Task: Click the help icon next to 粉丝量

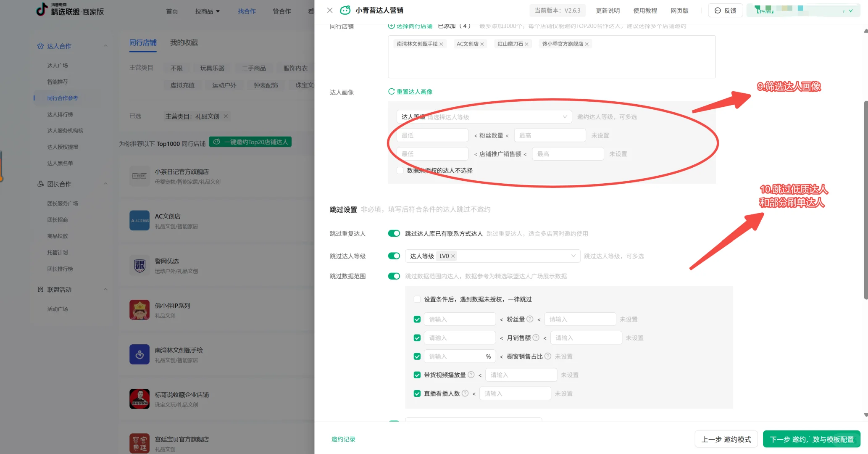Action: [530, 319]
